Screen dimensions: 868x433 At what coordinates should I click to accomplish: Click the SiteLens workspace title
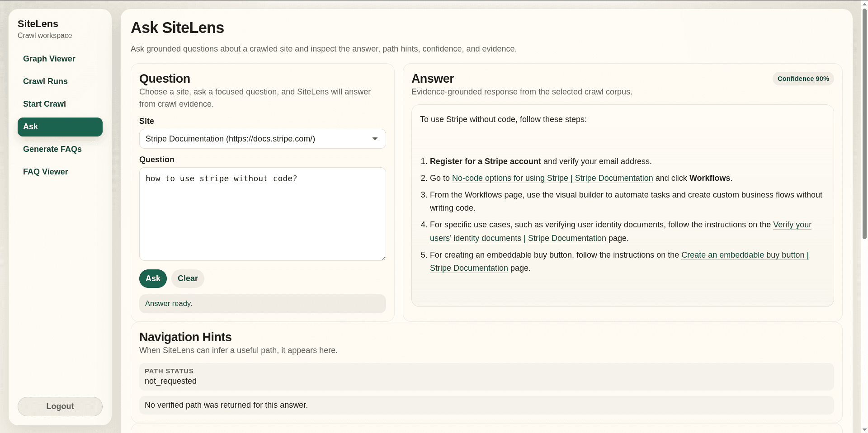(38, 24)
